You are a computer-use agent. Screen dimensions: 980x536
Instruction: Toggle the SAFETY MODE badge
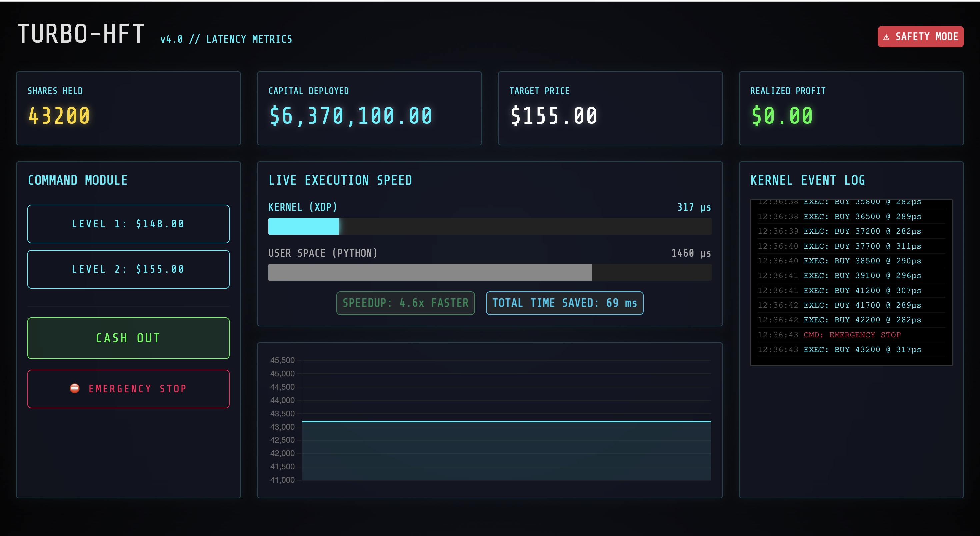[920, 37]
